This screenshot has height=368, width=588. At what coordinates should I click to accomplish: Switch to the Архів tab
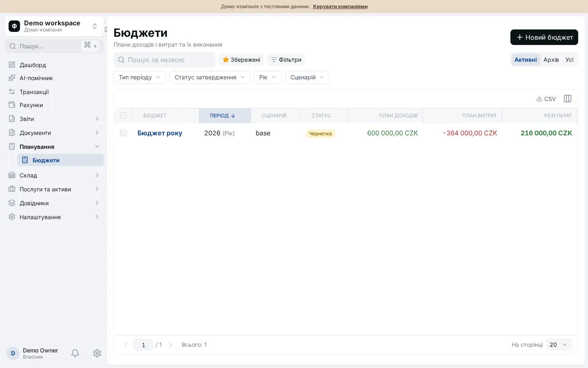[x=551, y=60]
